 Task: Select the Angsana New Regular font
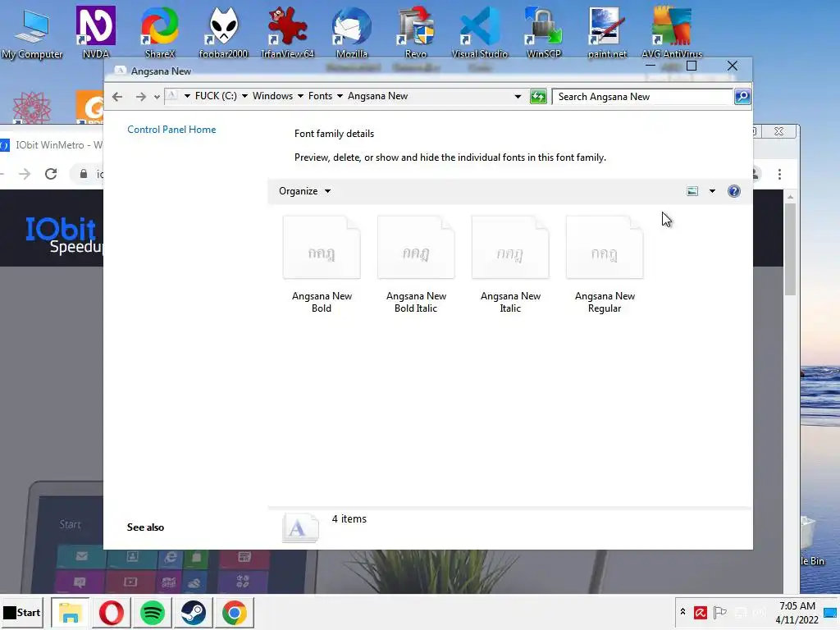(605, 265)
